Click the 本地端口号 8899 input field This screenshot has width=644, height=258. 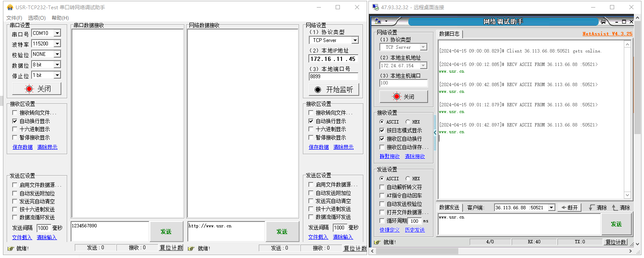point(333,76)
